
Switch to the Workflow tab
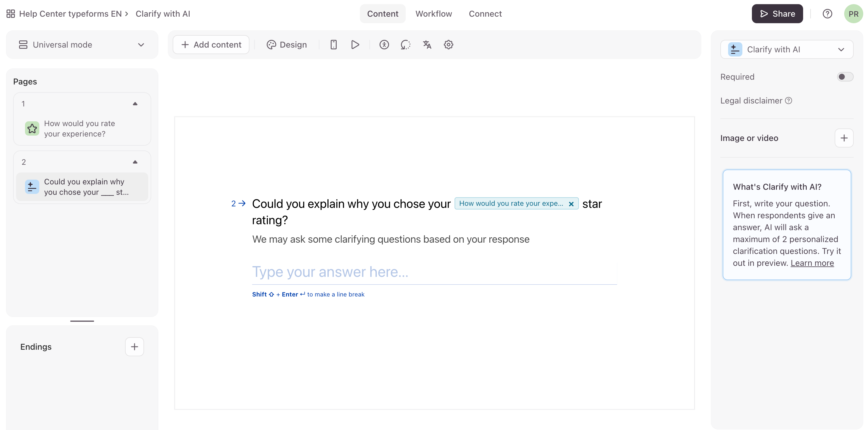433,14
